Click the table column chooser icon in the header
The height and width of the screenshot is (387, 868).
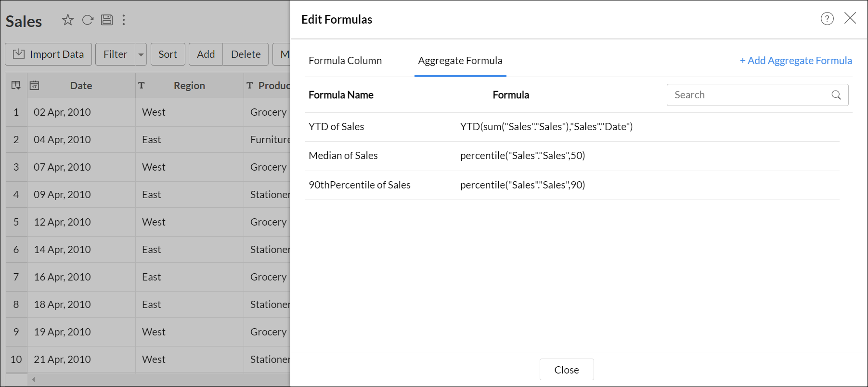click(x=16, y=85)
